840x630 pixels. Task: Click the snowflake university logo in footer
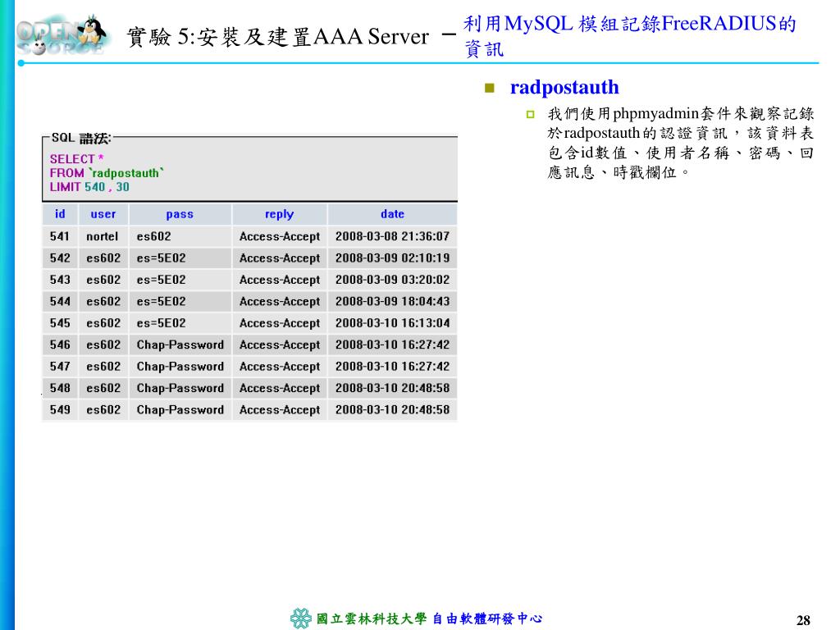coord(301,619)
